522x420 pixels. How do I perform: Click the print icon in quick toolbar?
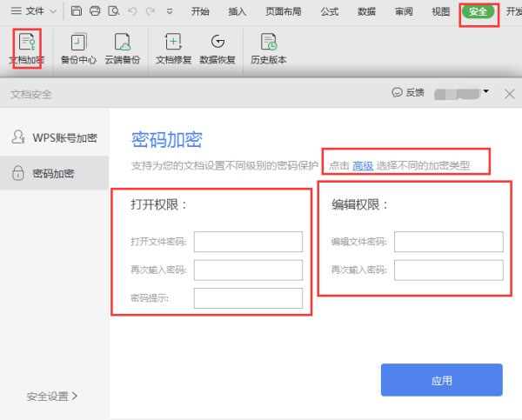[95, 11]
